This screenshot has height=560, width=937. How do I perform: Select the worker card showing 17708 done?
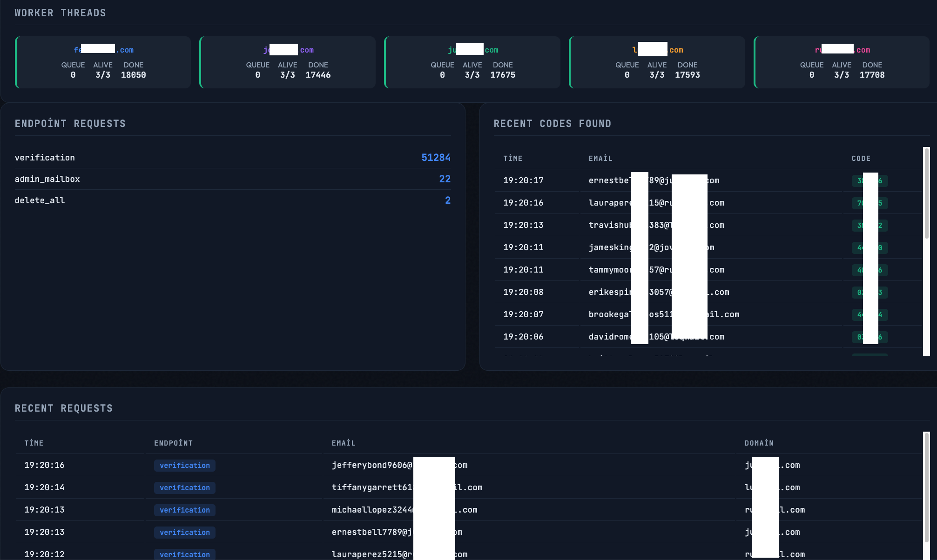(842, 62)
